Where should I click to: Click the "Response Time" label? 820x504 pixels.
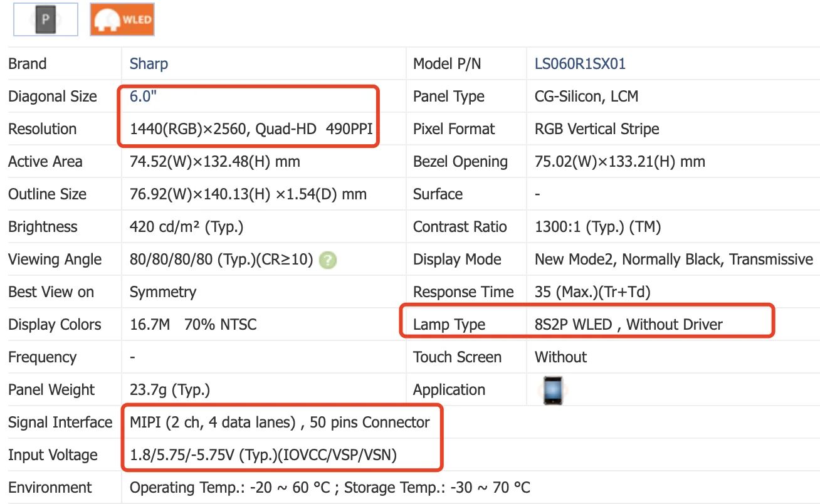pyautogui.click(x=463, y=292)
